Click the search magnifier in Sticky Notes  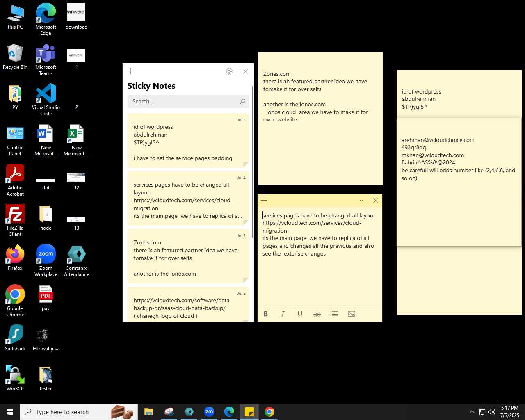pyautogui.click(x=242, y=101)
